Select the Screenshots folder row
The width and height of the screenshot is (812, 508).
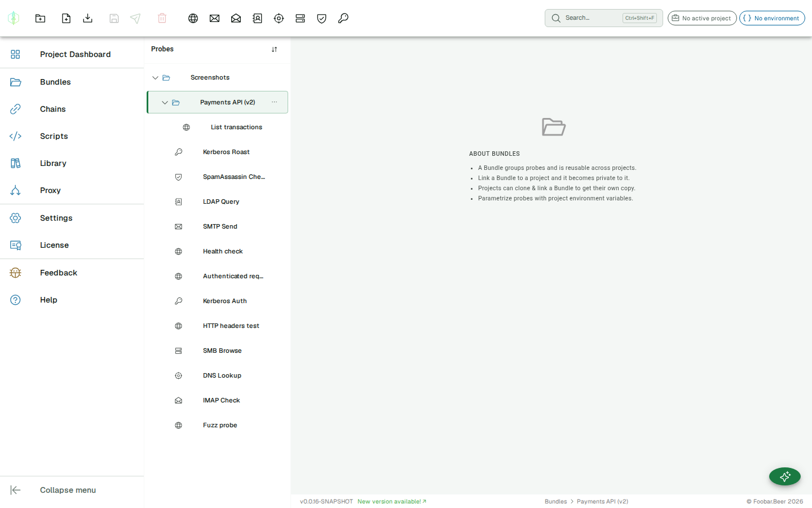[x=218, y=77]
